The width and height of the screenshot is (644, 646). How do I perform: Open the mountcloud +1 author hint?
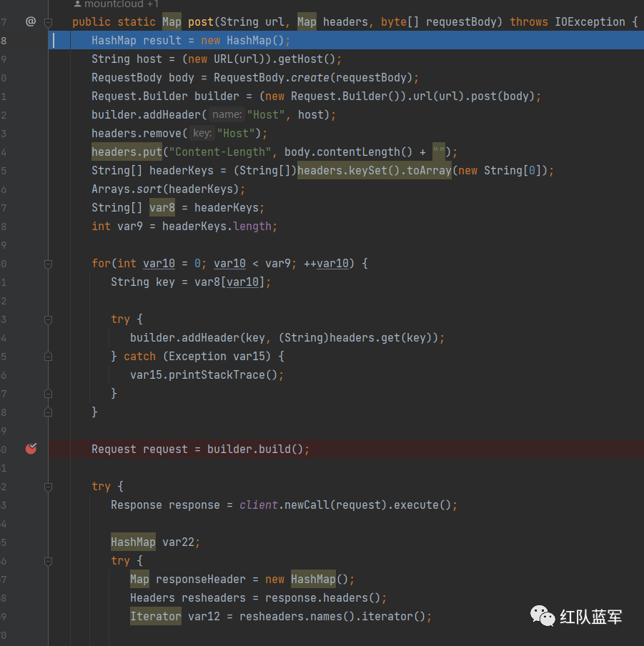pyautogui.click(x=117, y=4)
